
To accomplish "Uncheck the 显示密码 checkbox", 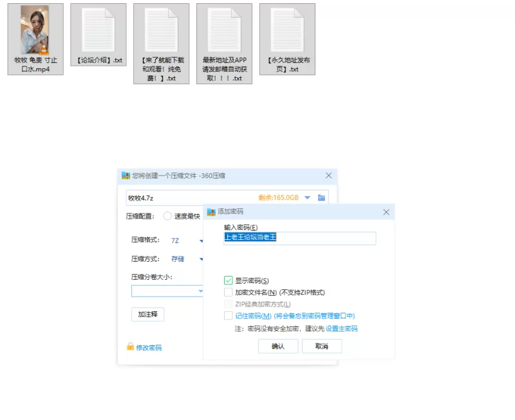I will (x=229, y=280).
